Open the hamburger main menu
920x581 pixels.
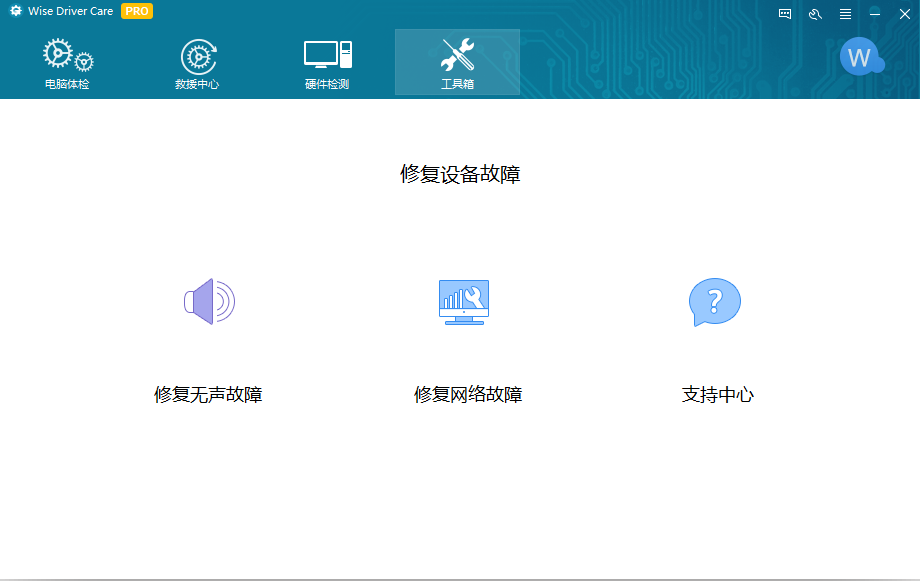tap(845, 13)
